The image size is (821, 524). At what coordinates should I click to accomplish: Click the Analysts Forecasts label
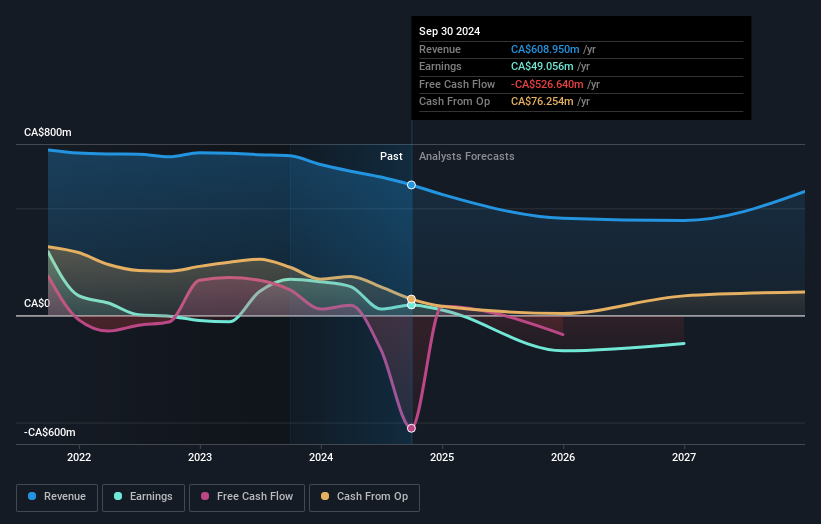click(467, 156)
